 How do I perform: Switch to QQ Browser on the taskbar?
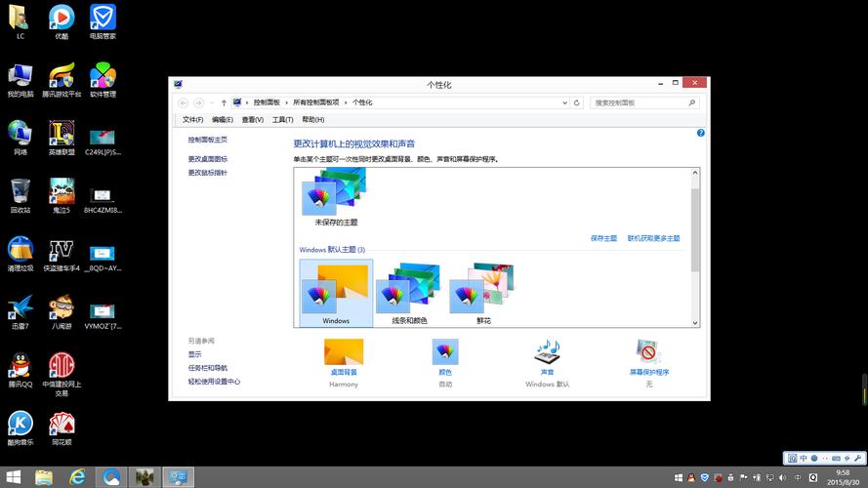110,477
